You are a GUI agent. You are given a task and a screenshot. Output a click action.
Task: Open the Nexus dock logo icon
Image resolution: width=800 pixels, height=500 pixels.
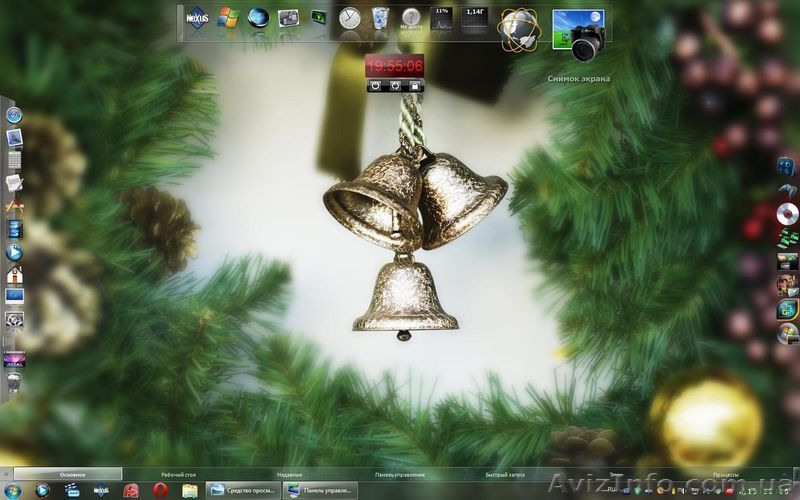(197, 18)
